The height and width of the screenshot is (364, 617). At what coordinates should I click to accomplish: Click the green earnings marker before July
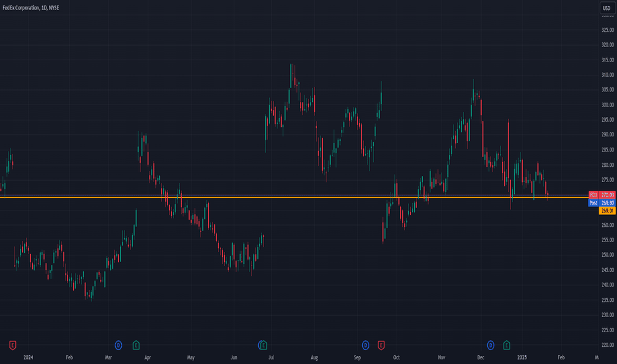[x=263, y=345]
